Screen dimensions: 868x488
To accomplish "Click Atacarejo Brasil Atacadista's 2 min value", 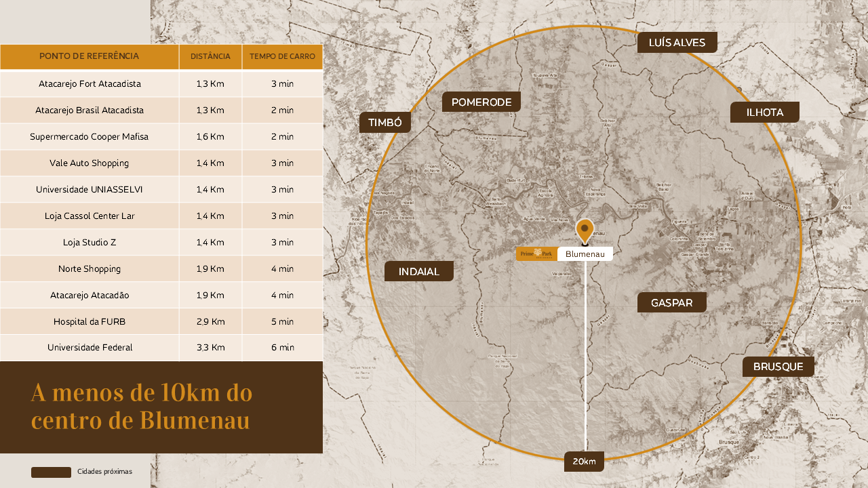I will 282,110.
